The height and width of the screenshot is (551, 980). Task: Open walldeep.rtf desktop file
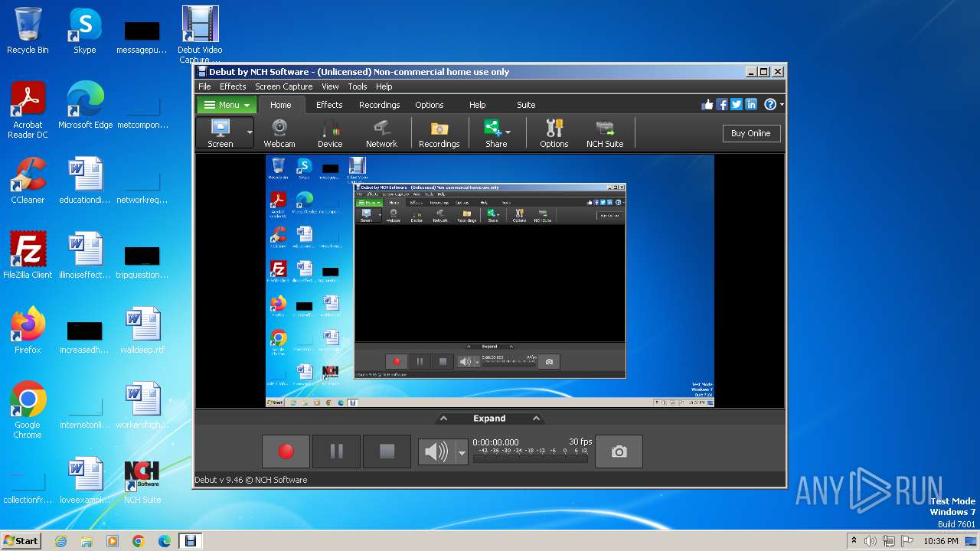point(142,331)
